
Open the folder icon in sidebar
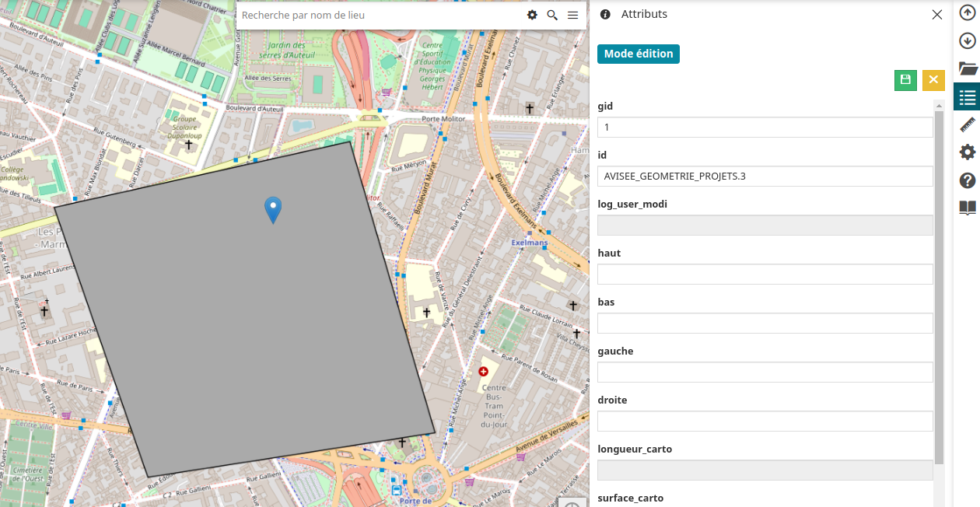[x=967, y=68]
